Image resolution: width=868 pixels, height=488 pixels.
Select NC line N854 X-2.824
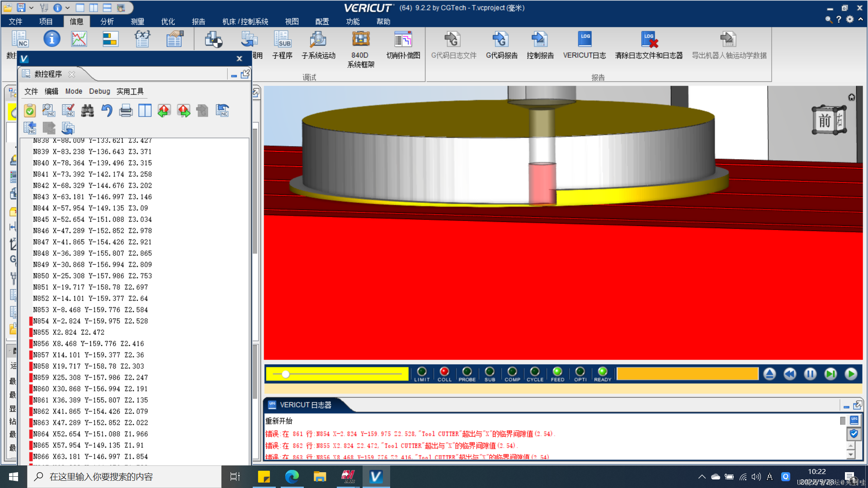[x=90, y=321]
